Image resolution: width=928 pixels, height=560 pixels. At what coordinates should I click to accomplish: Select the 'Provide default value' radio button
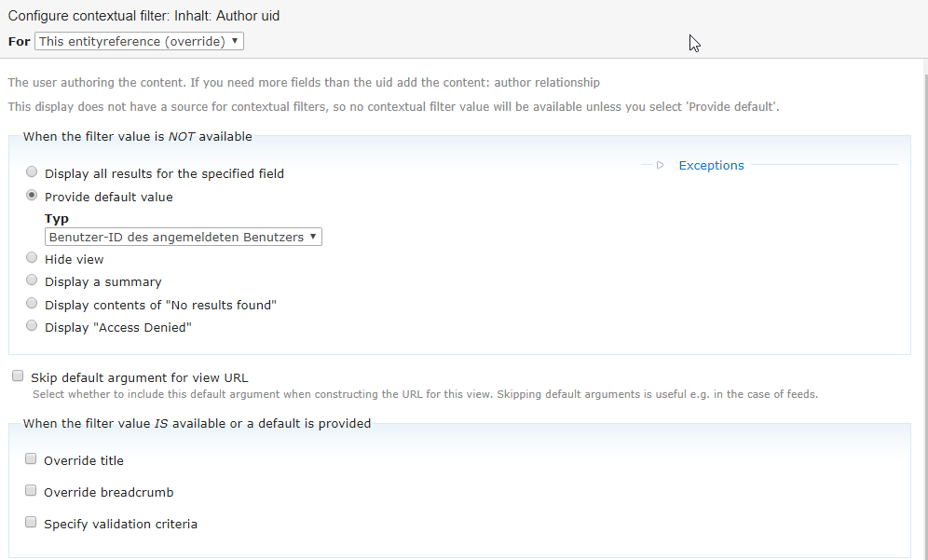(x=33, y=196)
